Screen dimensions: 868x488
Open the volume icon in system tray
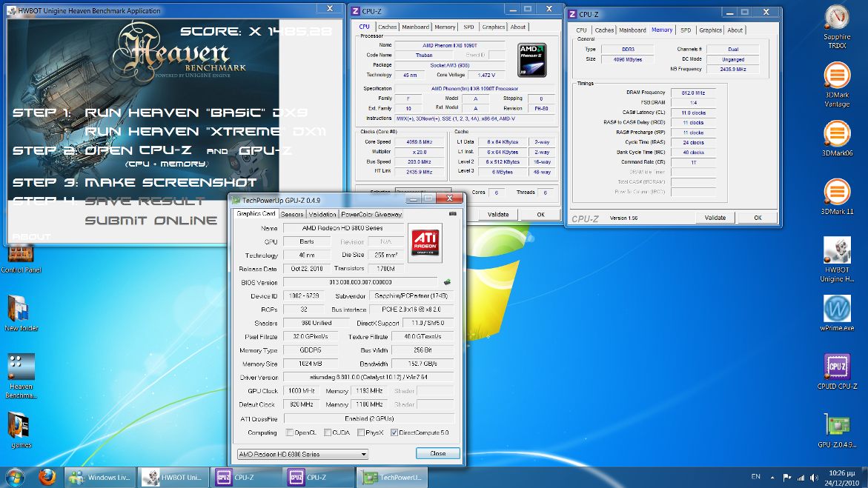[814, 478]
